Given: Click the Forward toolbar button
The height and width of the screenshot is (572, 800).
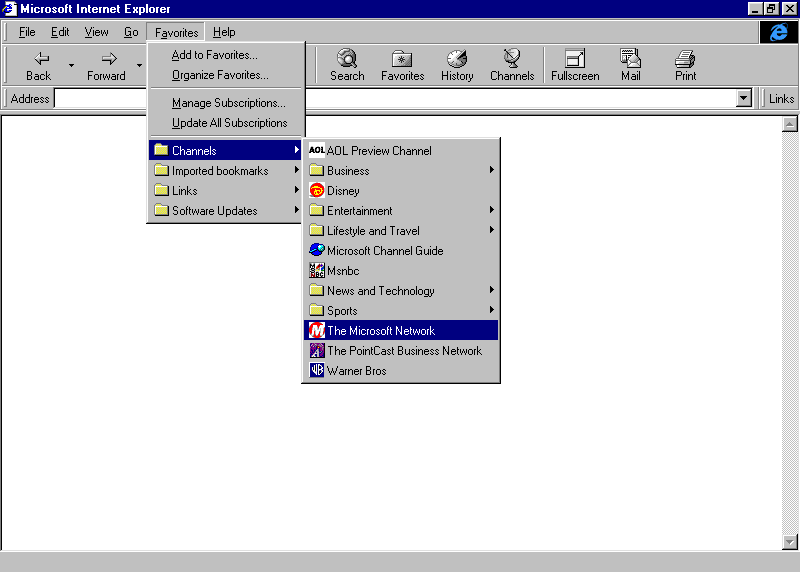Looking at the screenshot, I should tap(106, 66).
